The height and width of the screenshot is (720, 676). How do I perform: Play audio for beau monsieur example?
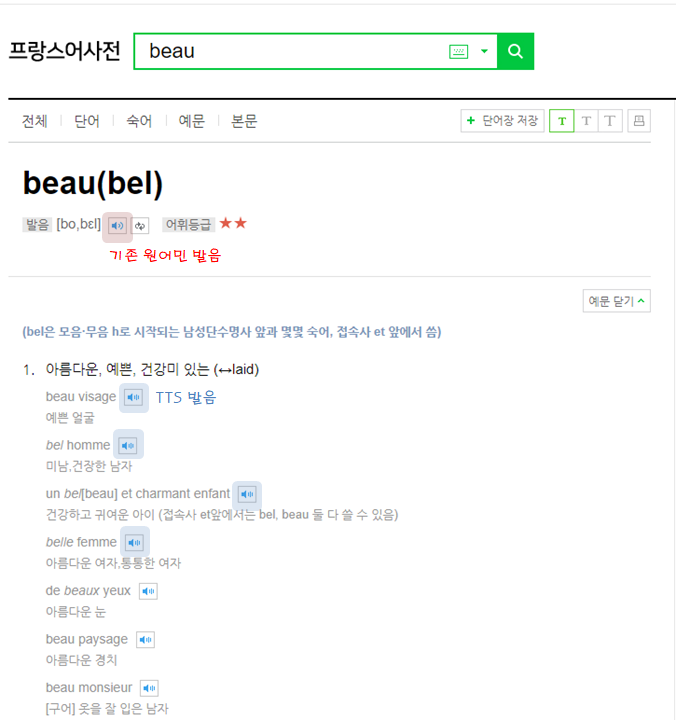click(x=149, y=688)
